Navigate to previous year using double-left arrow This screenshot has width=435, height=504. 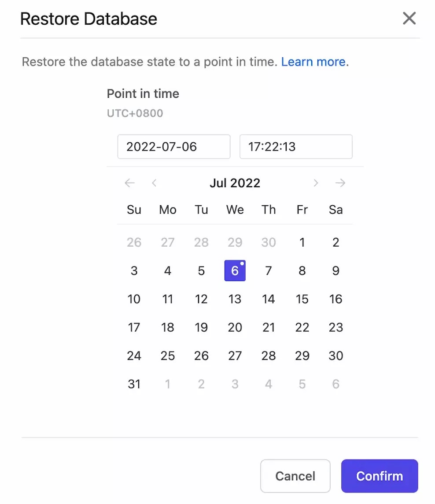129,183
